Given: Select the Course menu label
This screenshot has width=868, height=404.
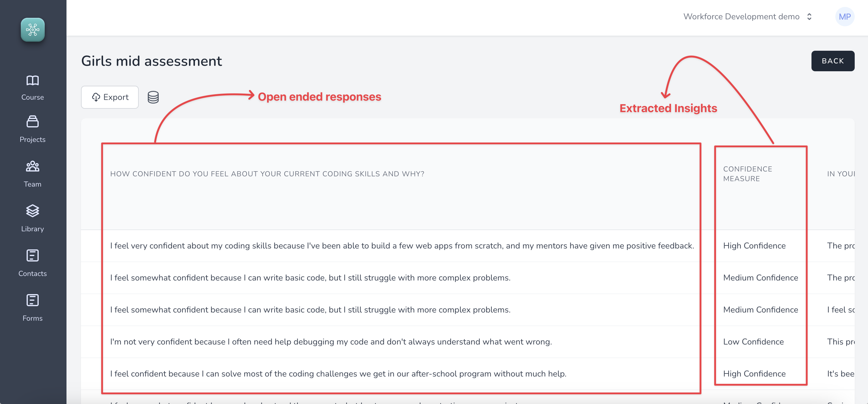Looking at the screenshot, I should pos(33,97).
